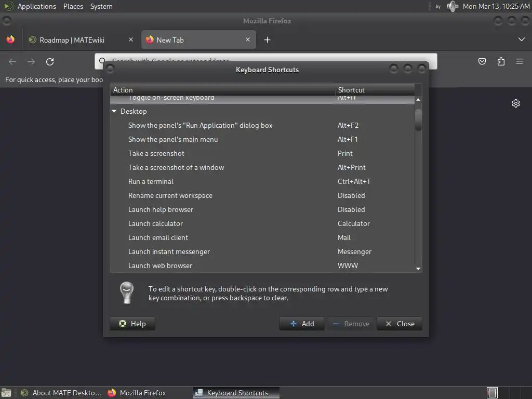Viewport: 532px width, 399px height.
Task: Click the shortcuts list scrollbar thumb
Action: tap(418, 119)
